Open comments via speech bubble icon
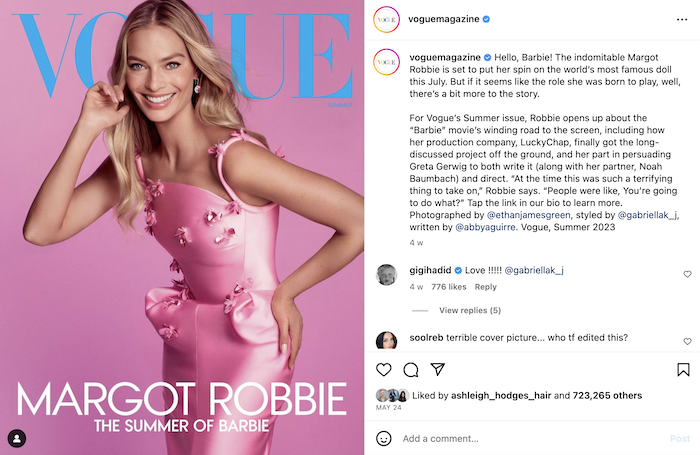The image size is (700, 455). 411,370
